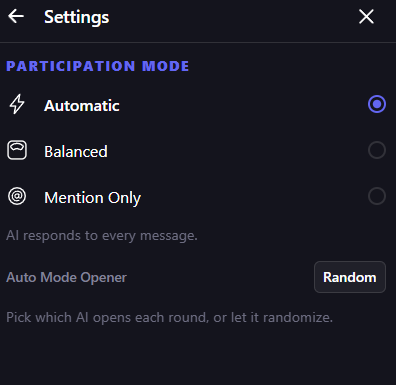Click the lightning bolt Automatic icon
Image resolution: width=396 pixels, height=385 pixels.
(17, 104)
